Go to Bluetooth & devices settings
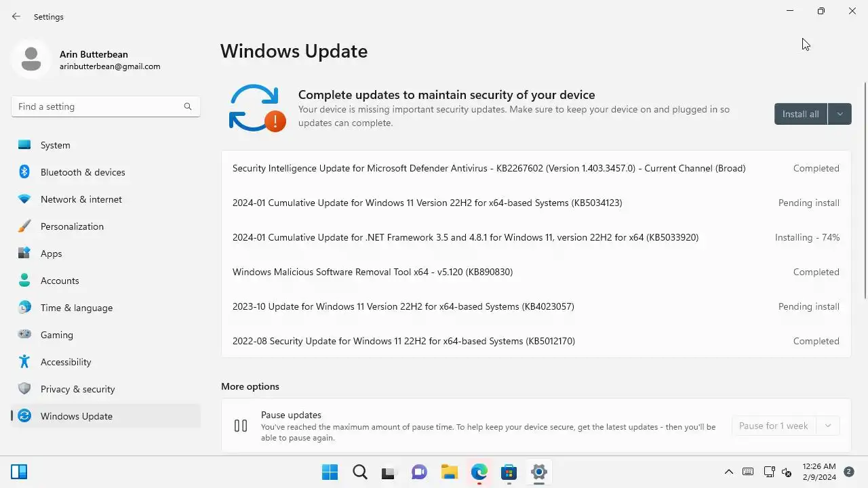The height and width of the screenshot is (488, 868). tap(106, 172)
